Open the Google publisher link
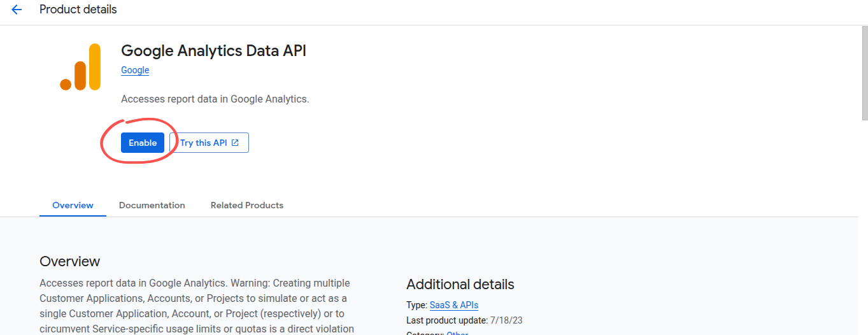The height and width of the screenshot is (335, 868). pos(135,70)
